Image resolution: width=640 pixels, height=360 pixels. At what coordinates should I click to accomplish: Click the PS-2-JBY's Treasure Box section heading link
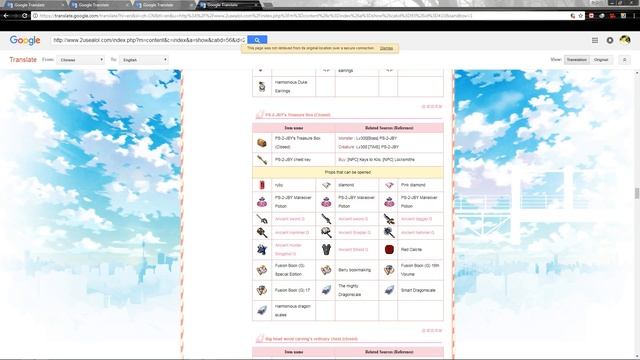tap(298, 115)
